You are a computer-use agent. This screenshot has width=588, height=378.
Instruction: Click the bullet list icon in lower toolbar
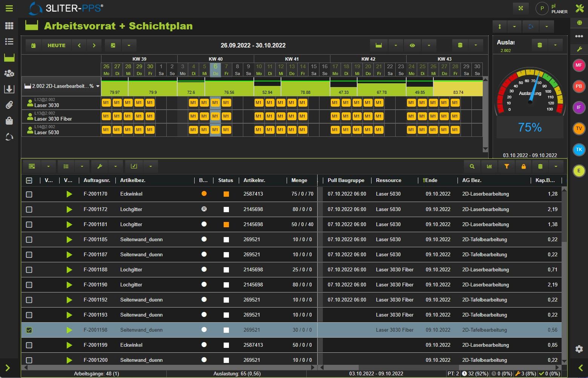tap(66, 166)
